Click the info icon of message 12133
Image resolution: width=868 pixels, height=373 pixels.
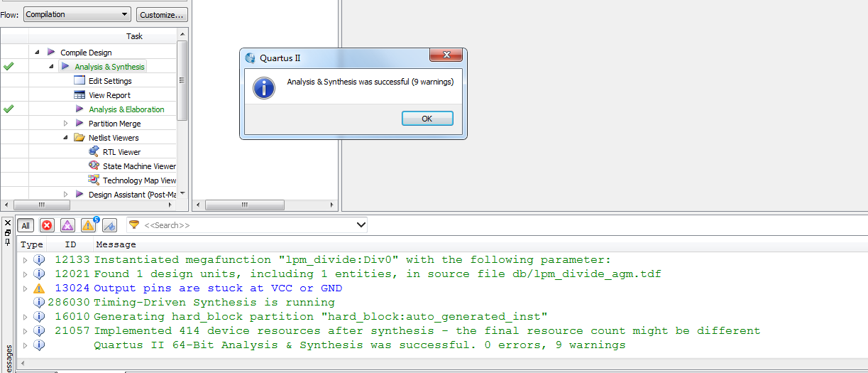click(39, 260)
